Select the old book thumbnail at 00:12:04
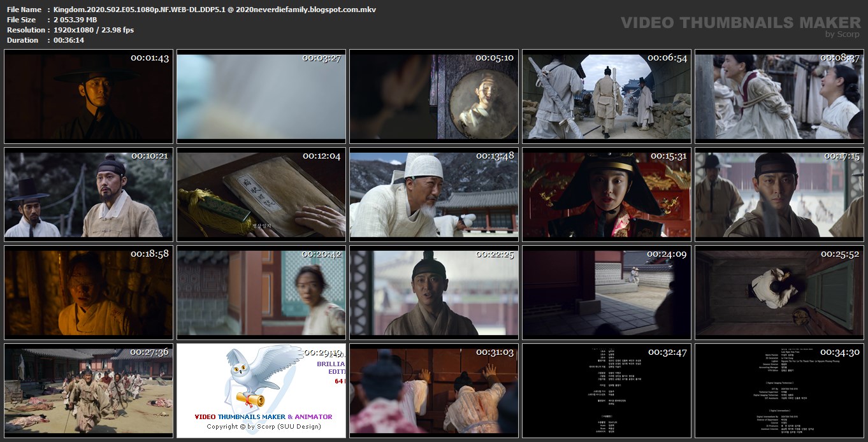The image size is (868, 442). pos(261,195)
